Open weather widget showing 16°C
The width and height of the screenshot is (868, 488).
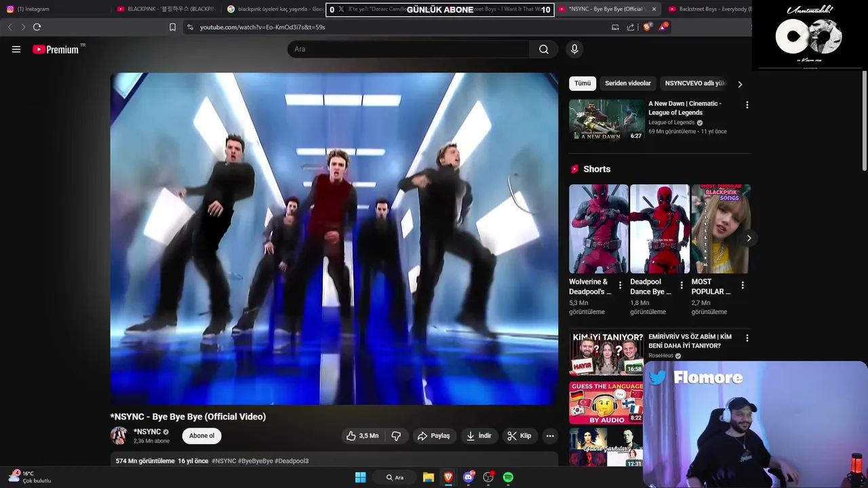[x=30, y=476]
